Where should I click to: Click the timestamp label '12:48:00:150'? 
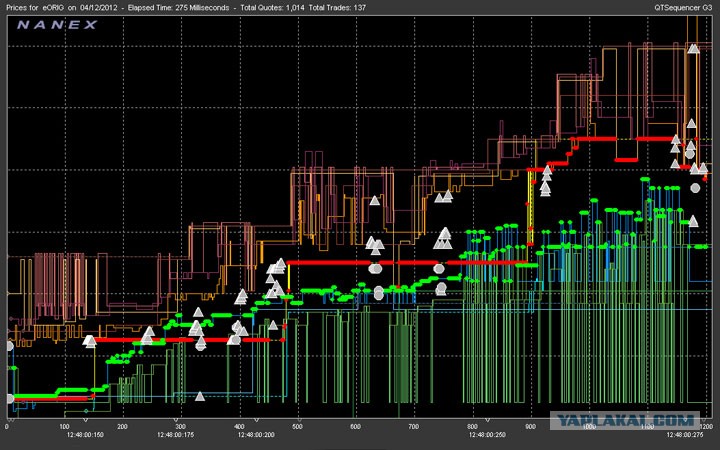pyautogui.click(x=85, y=434)
